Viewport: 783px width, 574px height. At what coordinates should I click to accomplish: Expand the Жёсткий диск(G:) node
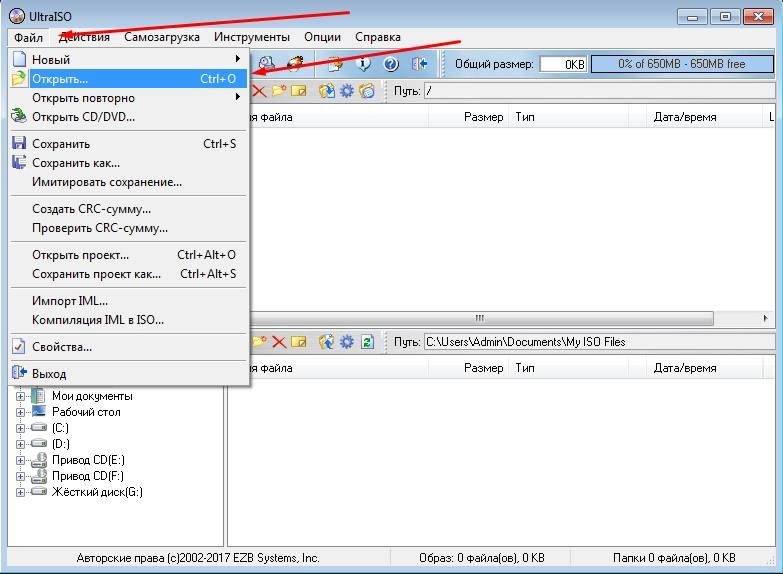coord(20,492)
